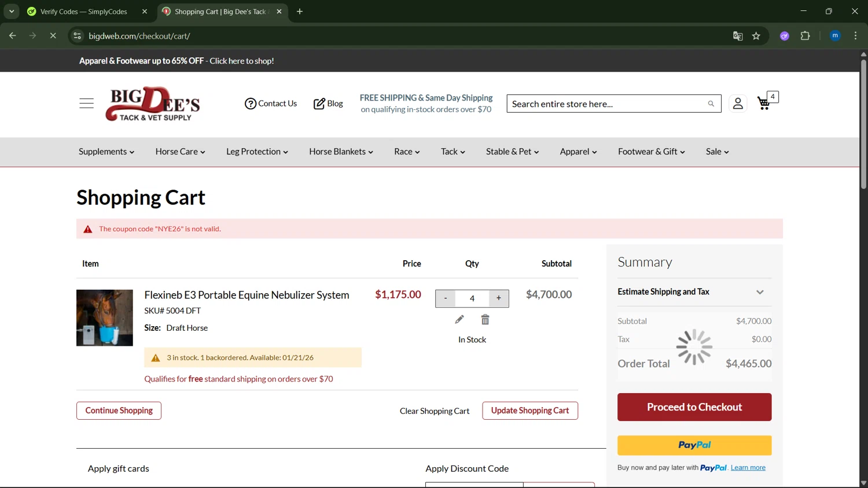Expand the Horse Blankets menu
Image resolution: width=868 pixels, height=488 pixels.
point(341,151)
